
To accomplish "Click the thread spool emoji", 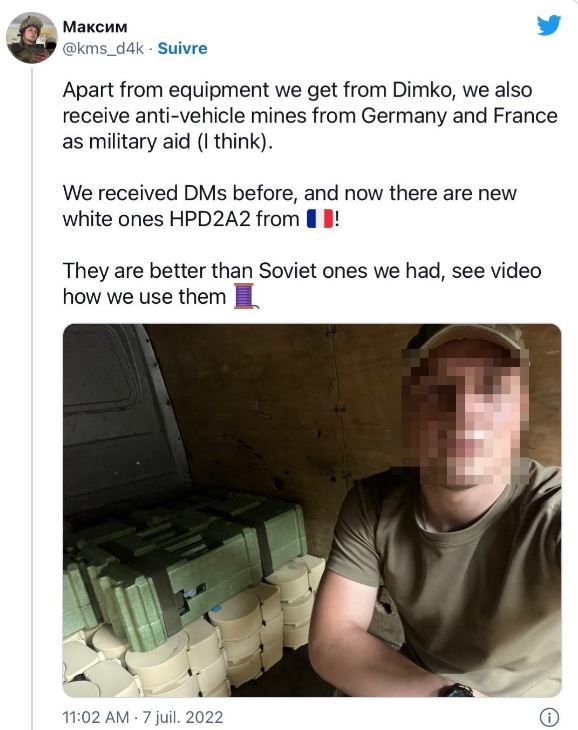I will pyautogui.click(x=245, y=297).
